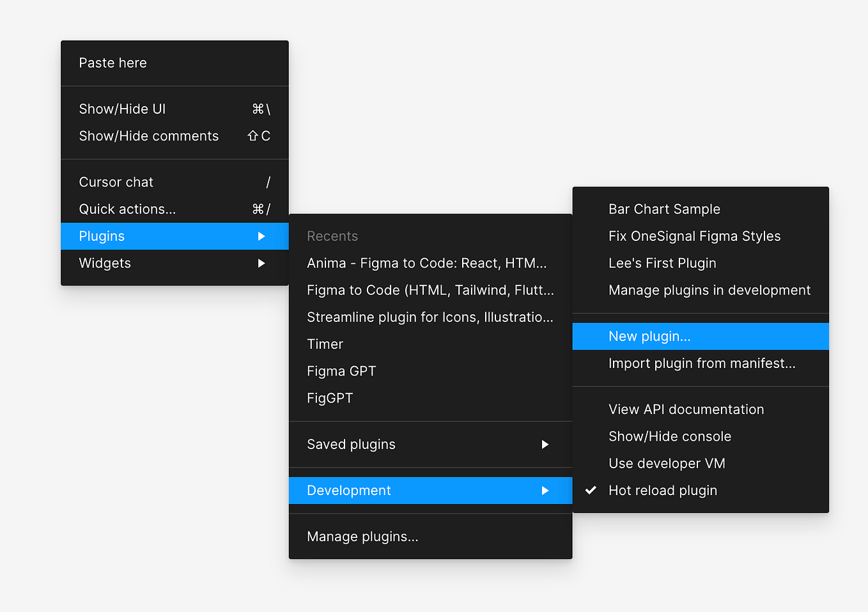
Task: Open Bar Chart Sample plugin
Action: coord(664,209)
